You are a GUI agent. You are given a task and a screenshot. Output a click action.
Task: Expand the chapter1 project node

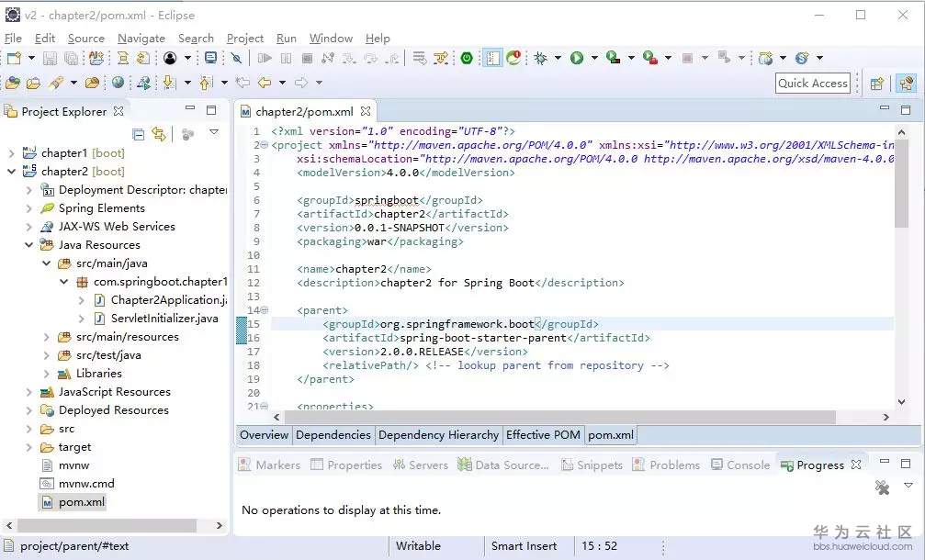click(x=11, y=153)
